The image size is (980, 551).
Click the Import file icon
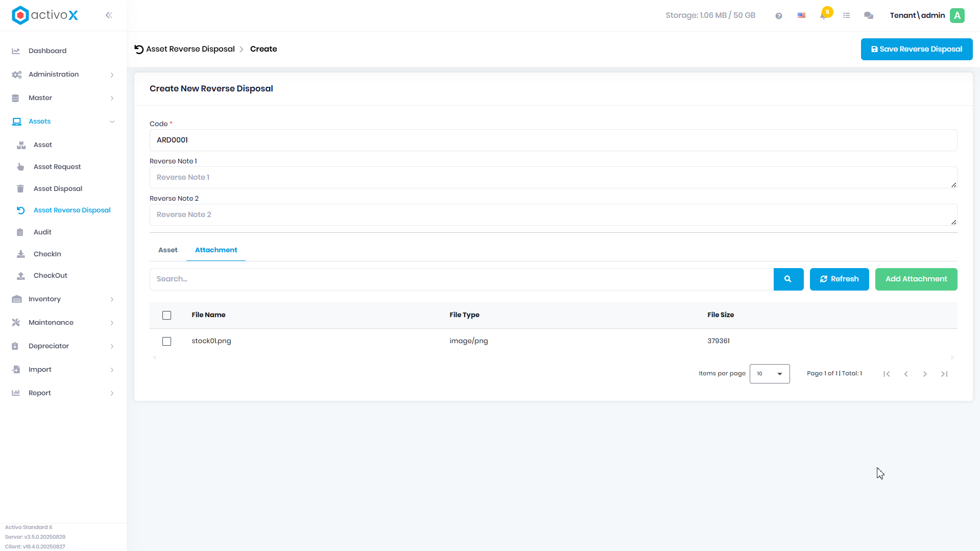(16, 370)
